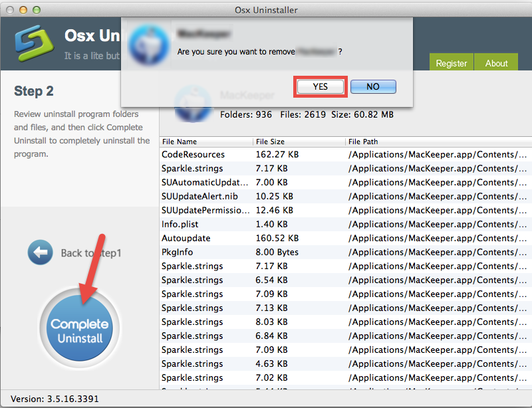The width and height of the screenshot is (532, 408).
Task: Sort by File Name column header
Action: [206, 142]
